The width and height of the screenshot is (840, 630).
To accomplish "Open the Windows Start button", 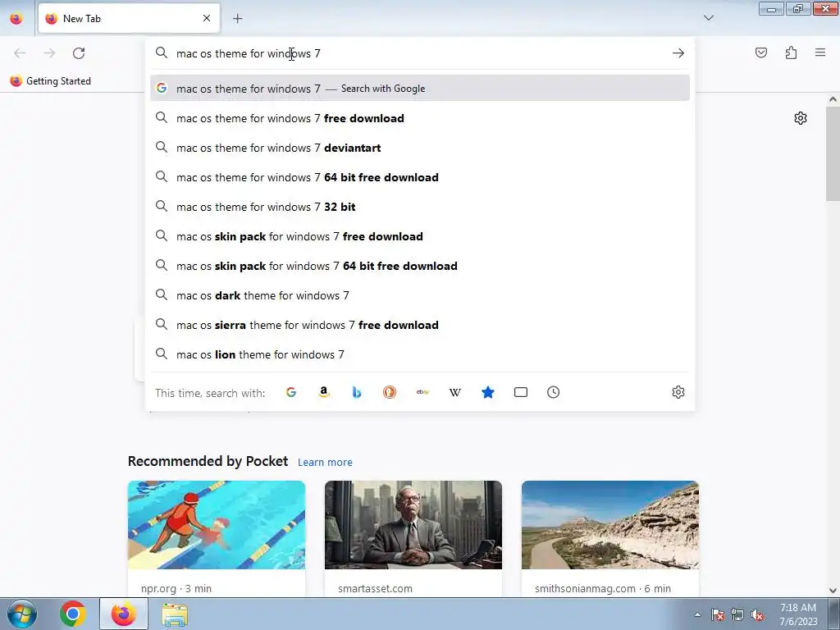I will pos(22,614).
